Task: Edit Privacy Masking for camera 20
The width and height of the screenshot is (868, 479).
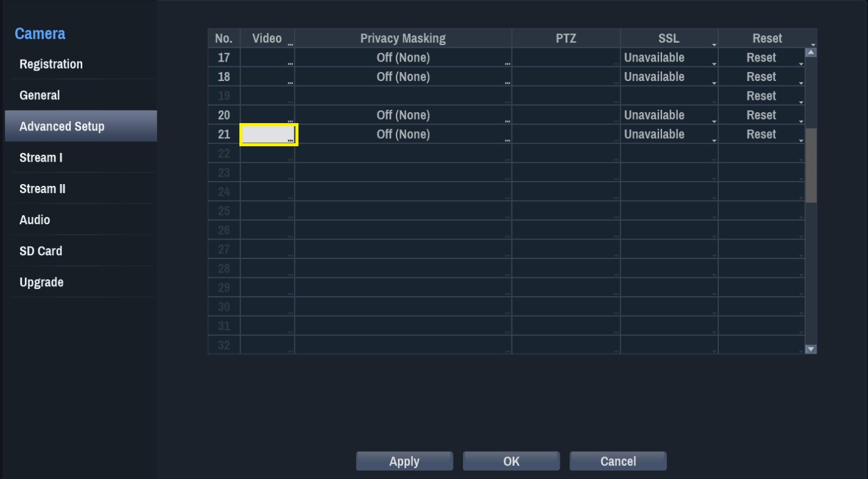Action: [403, 115]
